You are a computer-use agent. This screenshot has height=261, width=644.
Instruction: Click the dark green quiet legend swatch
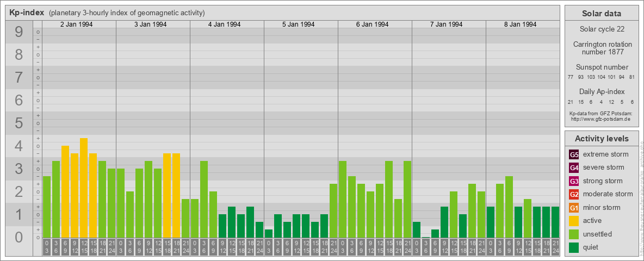pyautogui.click(x=574, y=247)
